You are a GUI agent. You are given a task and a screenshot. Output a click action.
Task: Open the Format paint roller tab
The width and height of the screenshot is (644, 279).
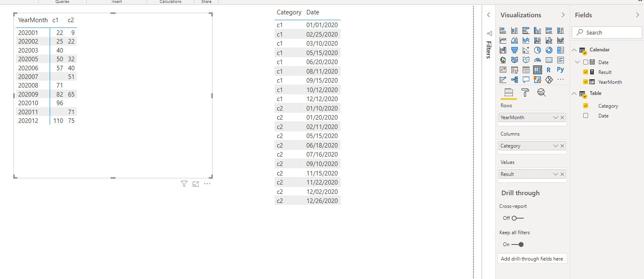525,92
